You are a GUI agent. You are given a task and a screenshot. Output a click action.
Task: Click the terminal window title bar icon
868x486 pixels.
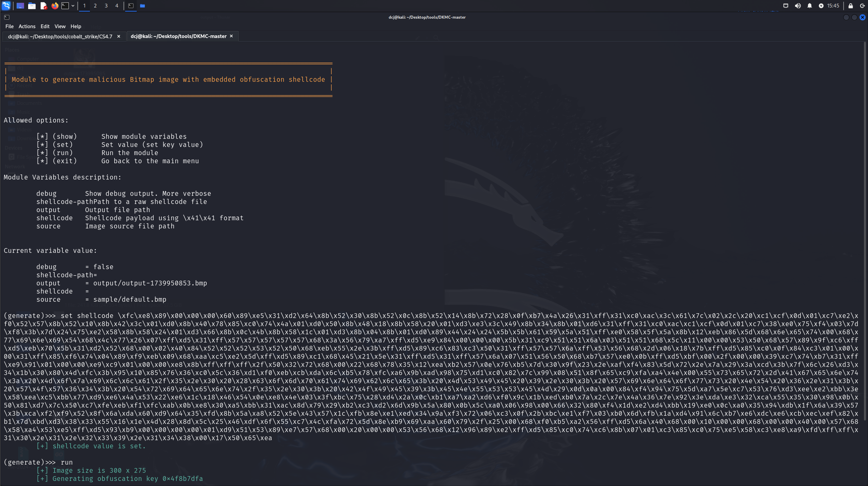pos(7,17)
